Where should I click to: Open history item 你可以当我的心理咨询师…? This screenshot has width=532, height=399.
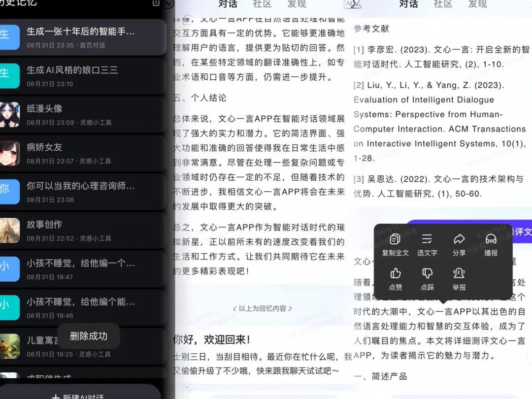point(83,192)
